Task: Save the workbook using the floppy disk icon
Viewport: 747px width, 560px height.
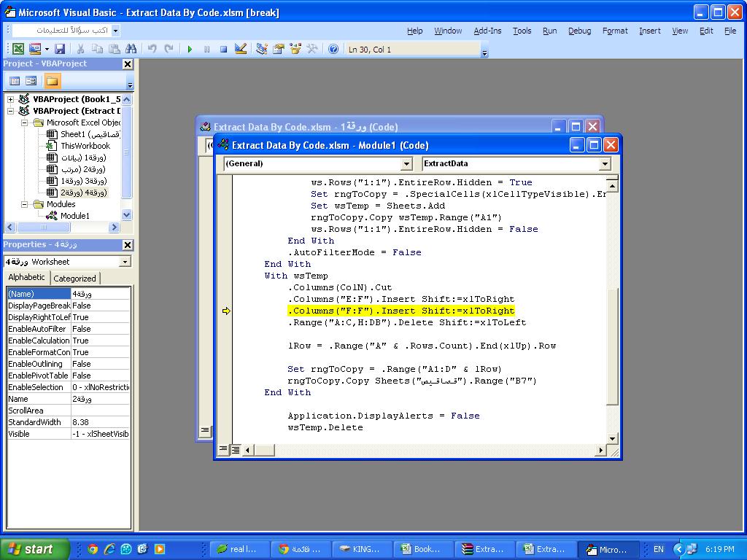Action: coord(60,49)
